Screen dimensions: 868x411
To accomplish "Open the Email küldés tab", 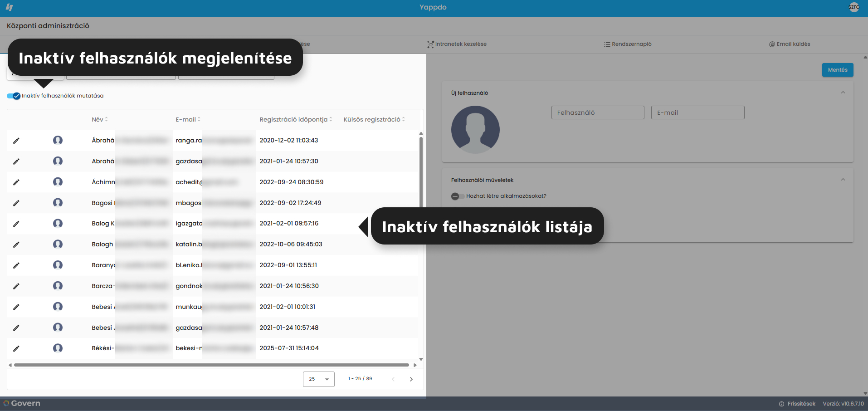I will (x=790, y=44).
